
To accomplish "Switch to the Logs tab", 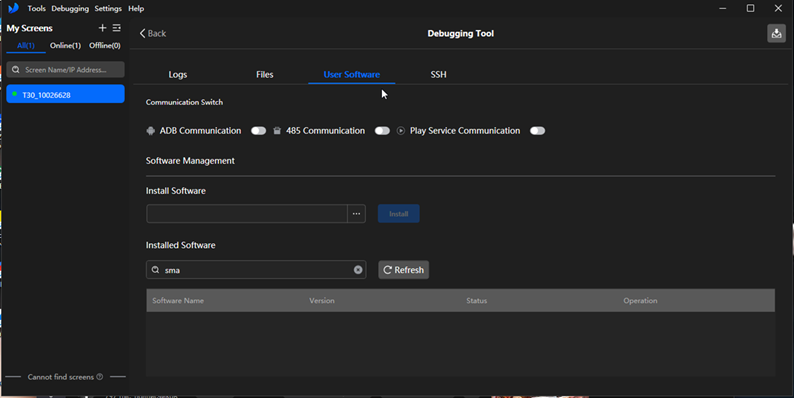I will 178,74.
